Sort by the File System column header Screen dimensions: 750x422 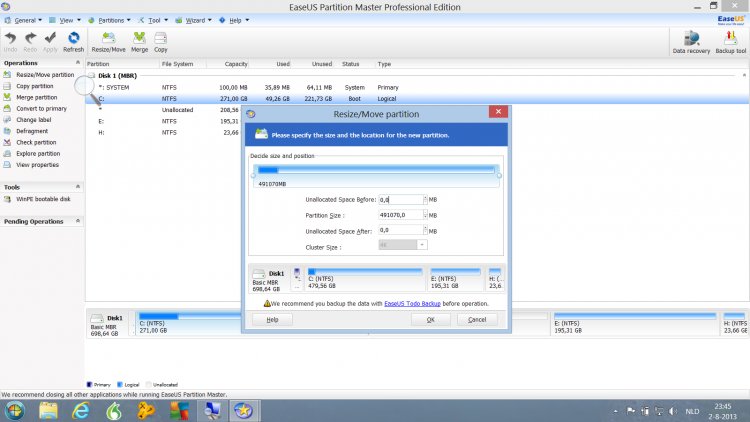pyautogui.click(x=177, y=64)
